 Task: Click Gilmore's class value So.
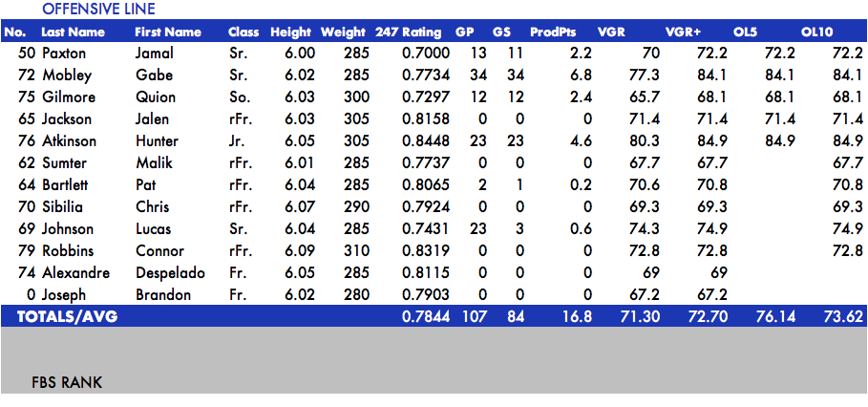[x=239, y=97]
